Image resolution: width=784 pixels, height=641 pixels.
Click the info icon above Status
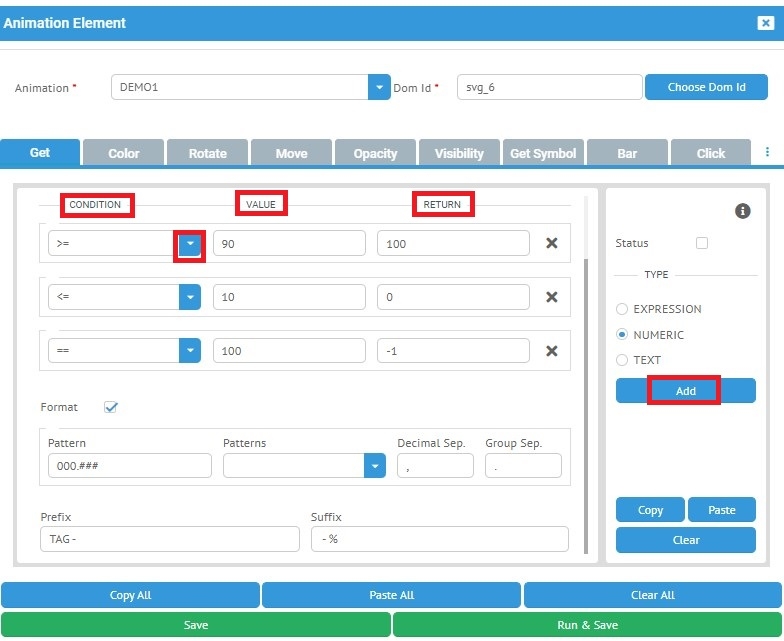click(x=742, y=211)
